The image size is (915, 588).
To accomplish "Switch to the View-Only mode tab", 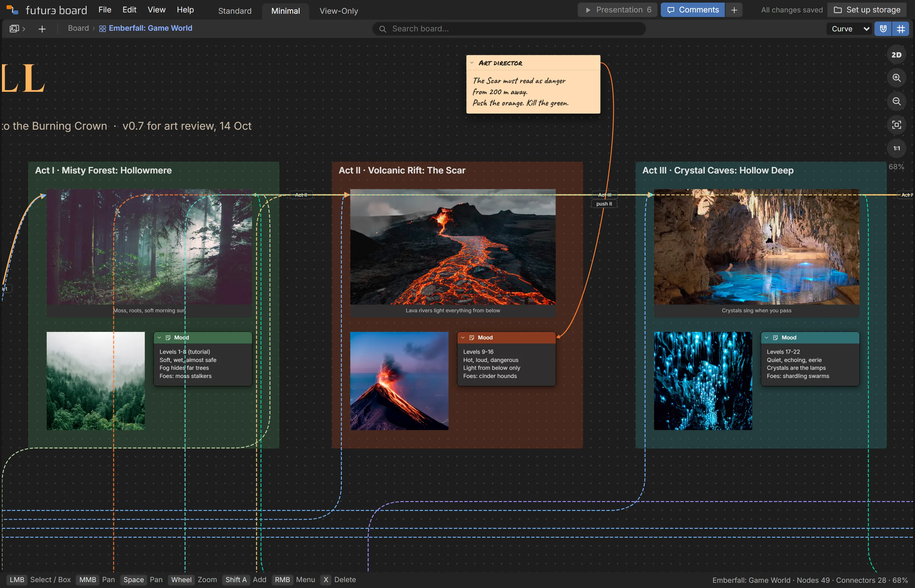I will tap(339, 11).
